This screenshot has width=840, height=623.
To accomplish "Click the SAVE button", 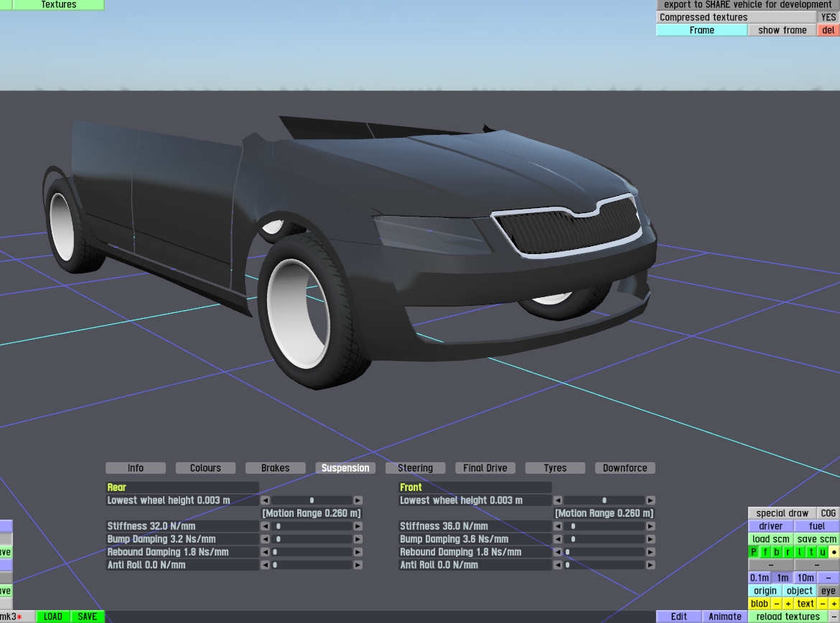I will (88, 617).
